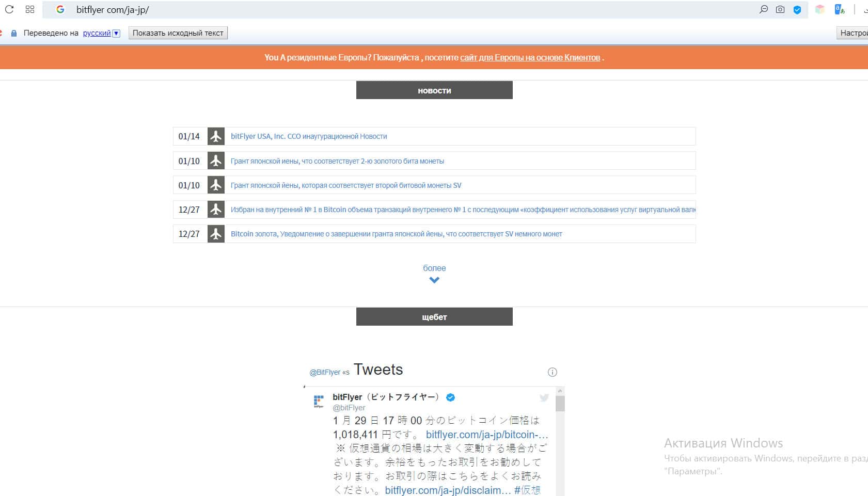
Task: Open the #仮想 hashtag link
Action: pyautogui.click(x=527, y=490)
